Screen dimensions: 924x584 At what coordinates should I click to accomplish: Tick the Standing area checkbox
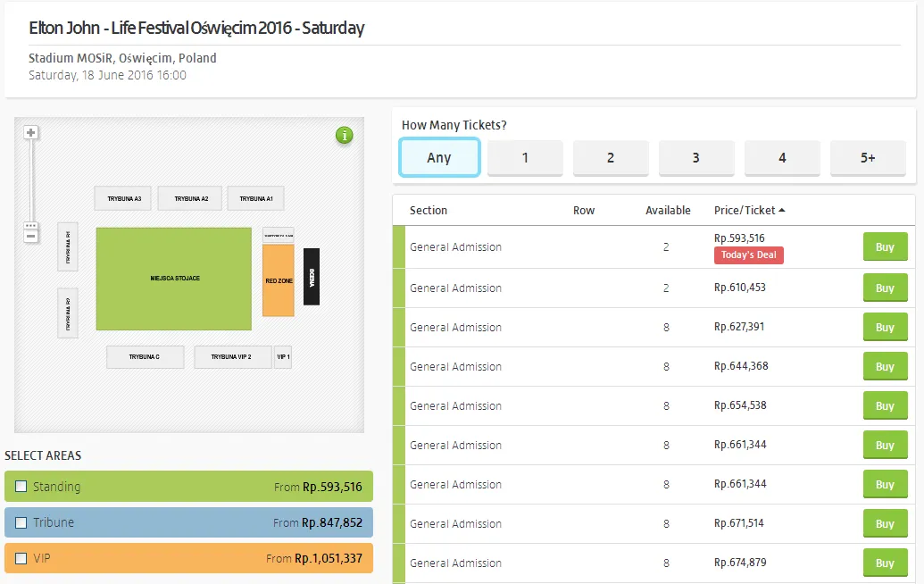(21, 486)
